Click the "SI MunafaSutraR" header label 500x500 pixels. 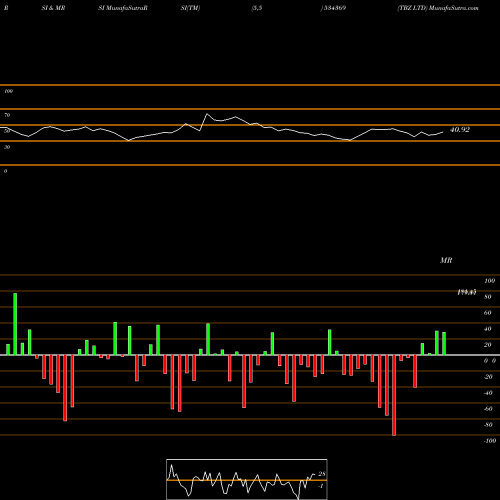(x=123, y=8)
